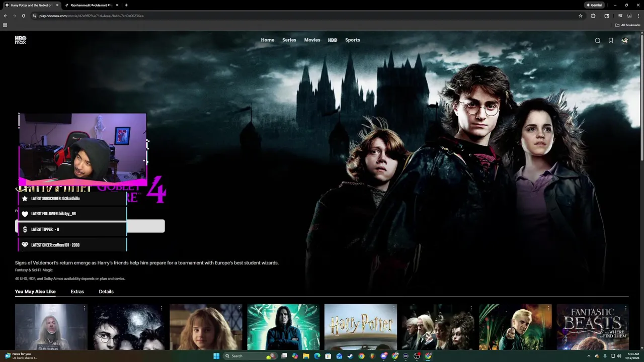644x362 pixels.
Task: Open a new browser tab
Action: [x=126, y=5]
